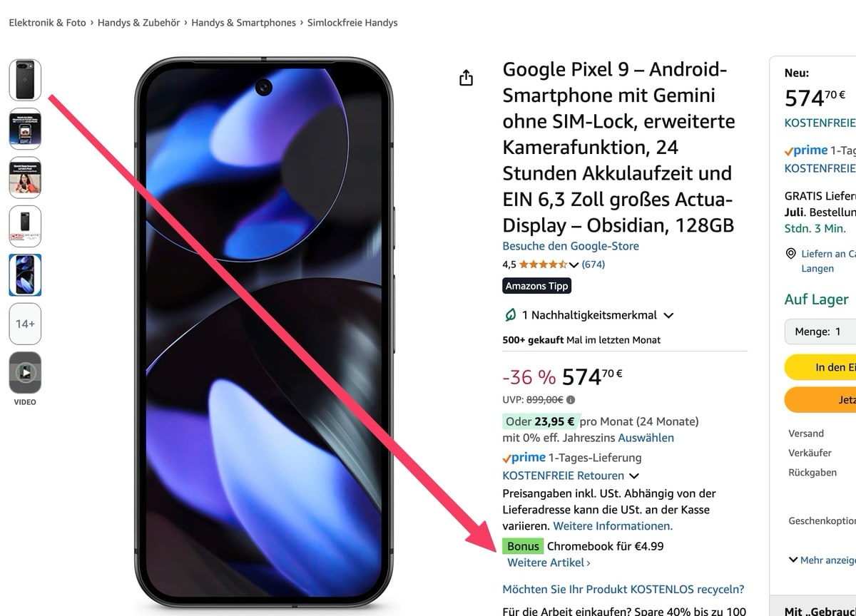Click Auswählen for monthly financing

[646, 438]
